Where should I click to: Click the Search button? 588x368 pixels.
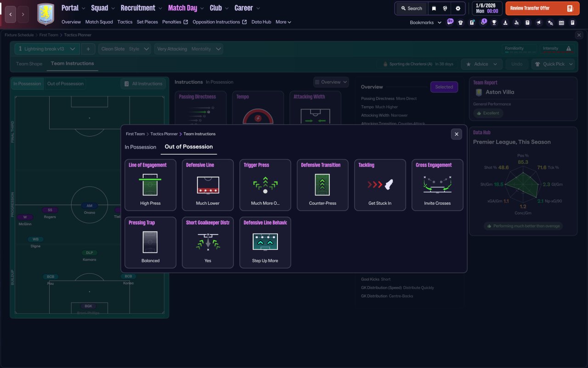[x=412, y=8]
